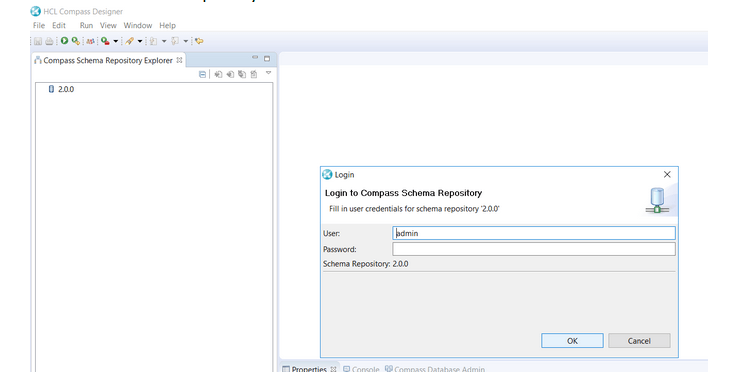Viewport: 730px width, 375px height.
Task: Close the Compass Schema Repository Explorer tab
Action: [x=179, y=60]
